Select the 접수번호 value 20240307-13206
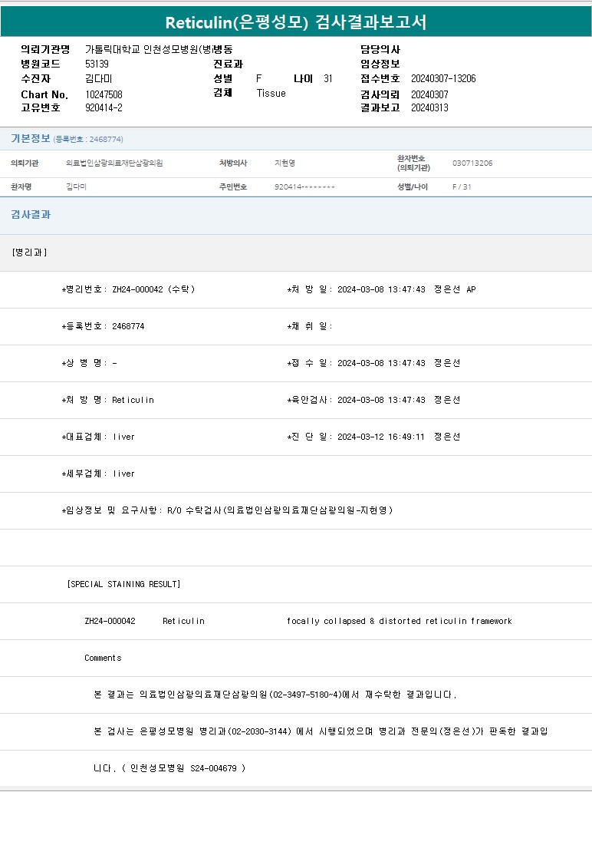This screenshot has height=868, width=592. tap(443, 79)
